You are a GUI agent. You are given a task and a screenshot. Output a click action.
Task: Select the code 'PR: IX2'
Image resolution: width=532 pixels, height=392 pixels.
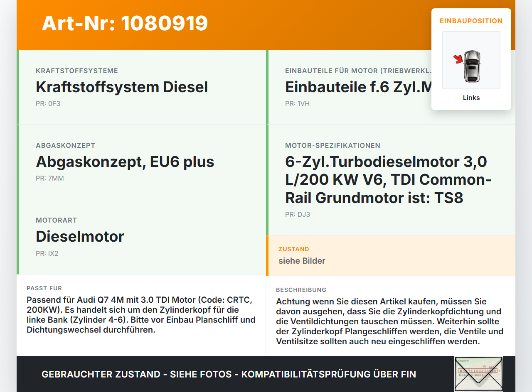pos(47,253)
